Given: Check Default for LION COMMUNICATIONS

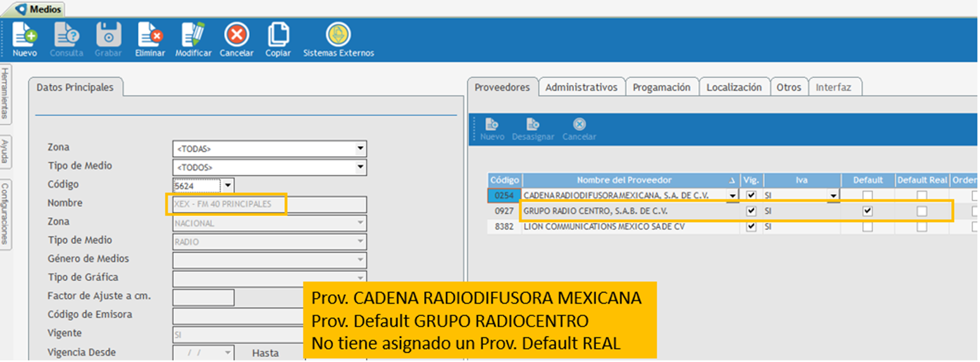Looking at the screenshot, I should tap(867, 227).
